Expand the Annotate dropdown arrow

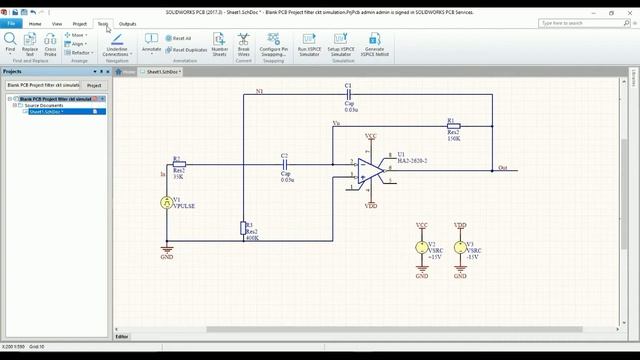pos(151,54)
